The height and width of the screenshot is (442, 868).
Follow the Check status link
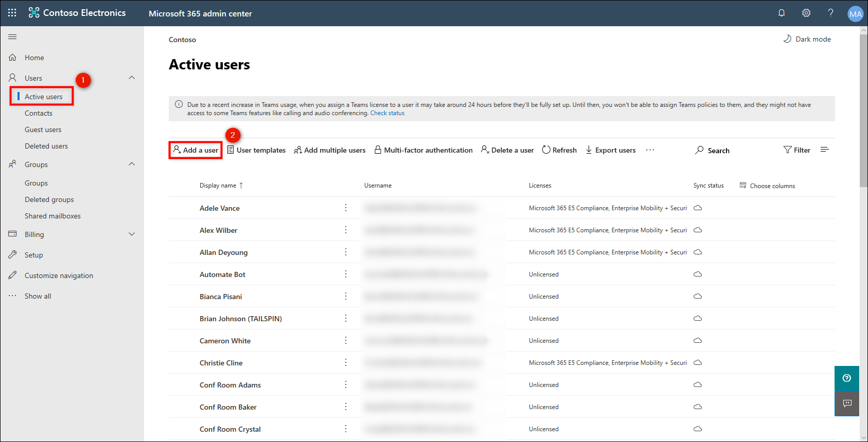pyautogui.click(x=387, y=113)
